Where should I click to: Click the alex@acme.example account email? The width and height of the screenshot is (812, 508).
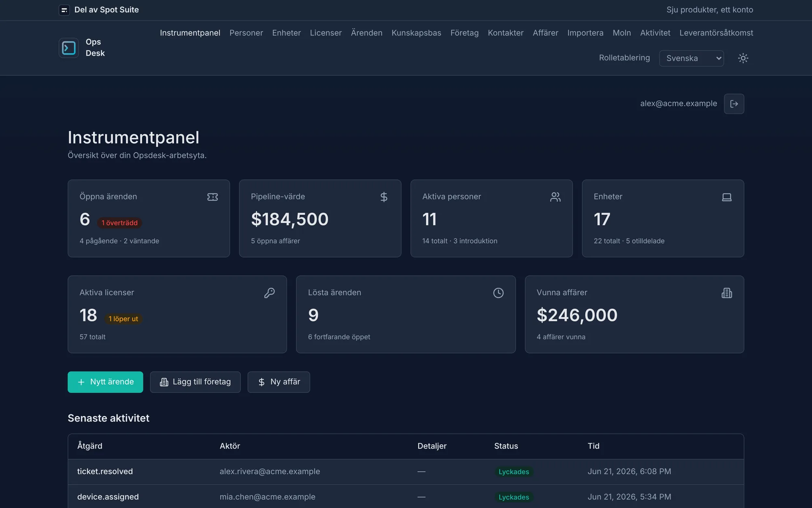[678, 104]
